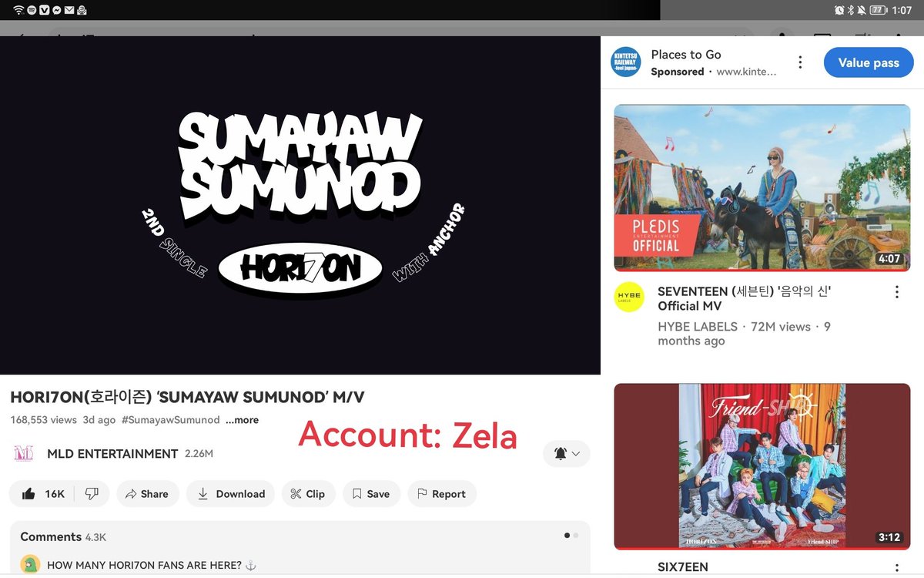
Task: Open Kintetsu Railway sponsor logo
Action: point(626,62)
